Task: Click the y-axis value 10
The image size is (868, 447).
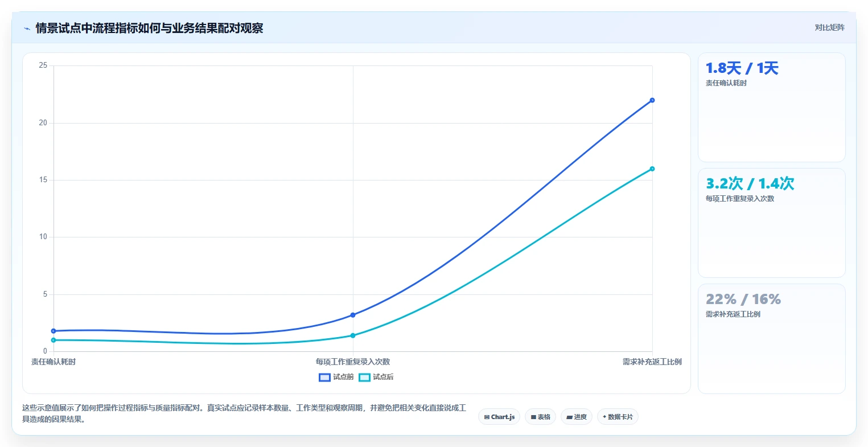Action: 43,237
